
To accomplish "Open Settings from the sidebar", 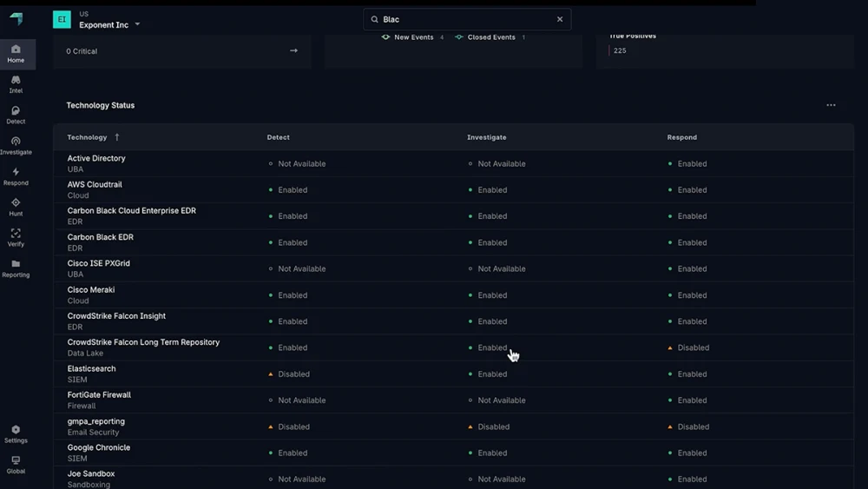I will click(x=16, y=434).
